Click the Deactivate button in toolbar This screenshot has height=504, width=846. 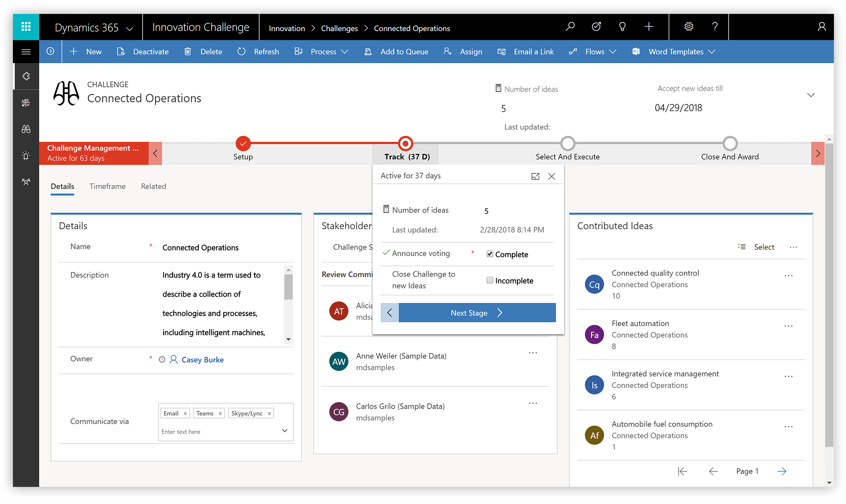[144, 51]
